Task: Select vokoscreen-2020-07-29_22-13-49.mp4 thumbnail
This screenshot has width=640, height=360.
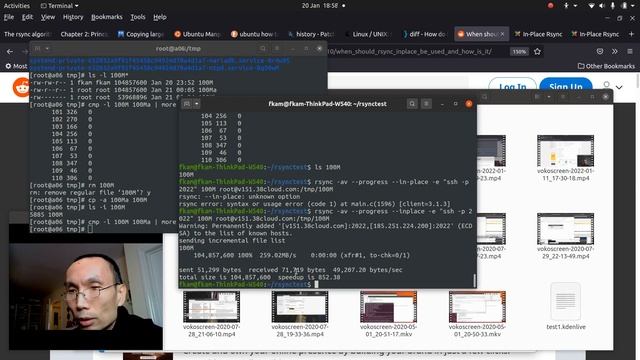Action: [565, 229]
